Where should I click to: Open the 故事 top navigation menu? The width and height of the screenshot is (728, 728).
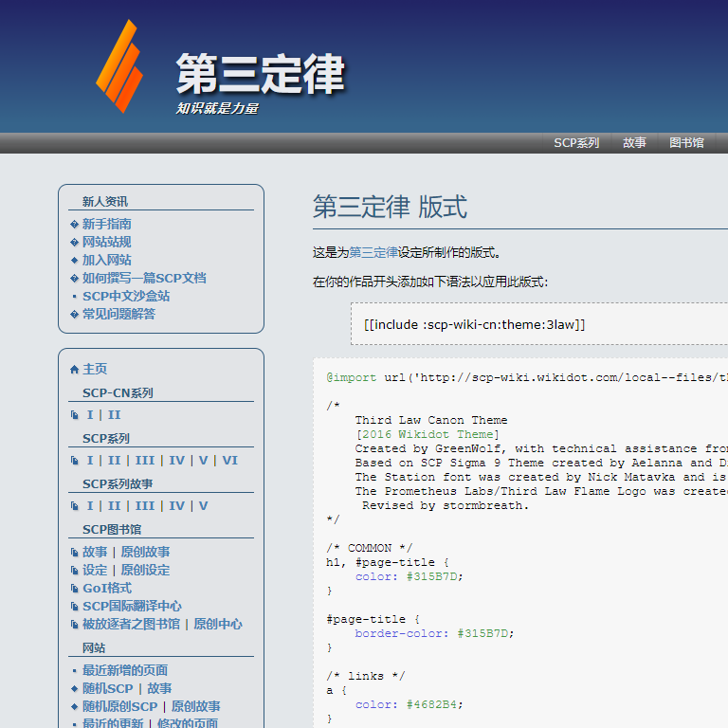pos(634,143)
